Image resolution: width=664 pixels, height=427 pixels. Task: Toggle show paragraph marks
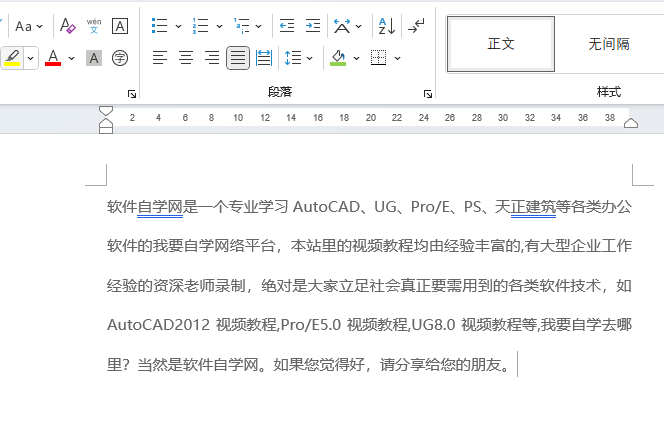(x=416, y=26)
